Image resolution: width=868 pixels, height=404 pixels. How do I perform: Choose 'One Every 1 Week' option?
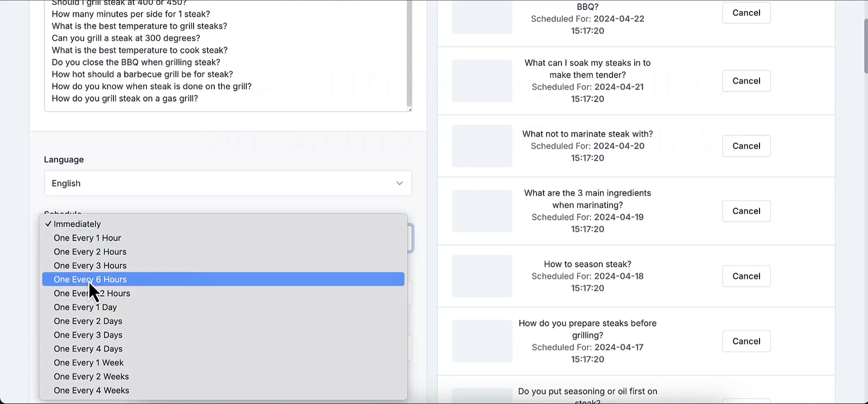(223, 363)
